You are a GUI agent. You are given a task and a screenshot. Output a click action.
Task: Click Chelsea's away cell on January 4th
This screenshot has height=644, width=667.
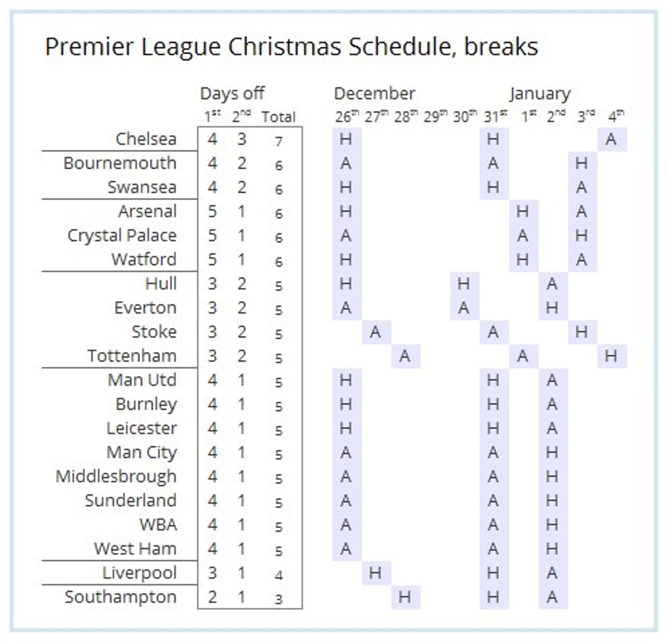(x=611, y=139)
